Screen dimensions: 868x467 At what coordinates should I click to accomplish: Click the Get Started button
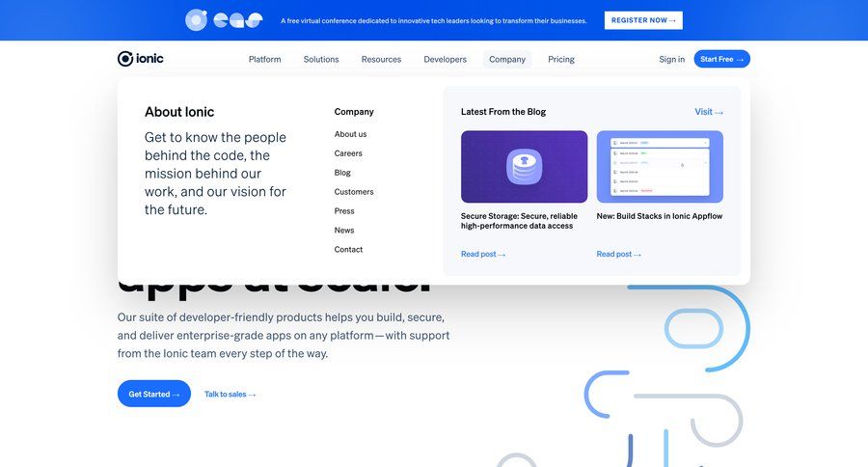tap(154, 394)
